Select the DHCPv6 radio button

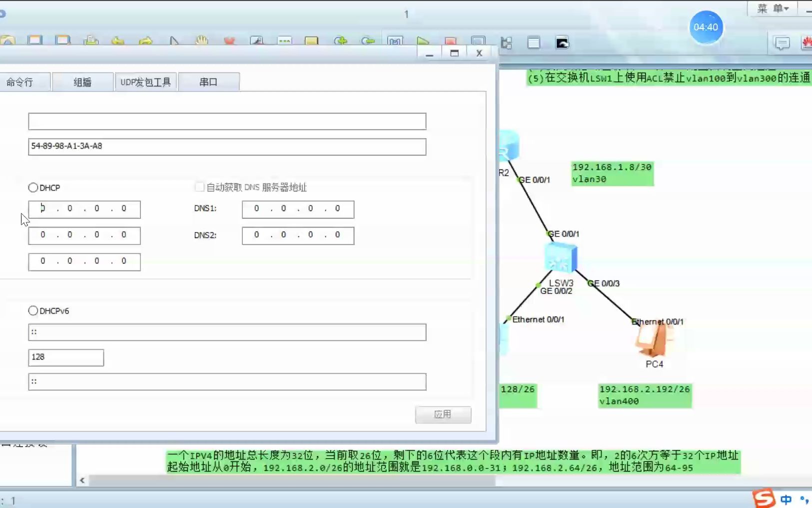[x=33, y=310]
